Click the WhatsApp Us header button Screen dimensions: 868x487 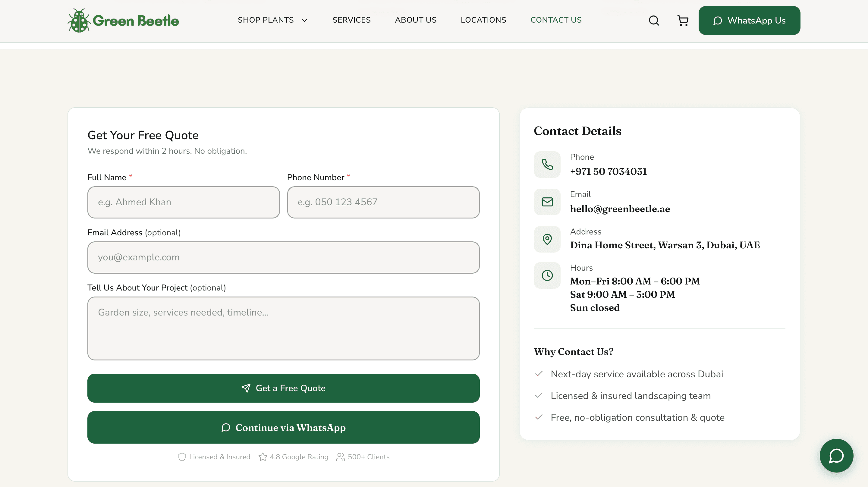pos(749,20)
